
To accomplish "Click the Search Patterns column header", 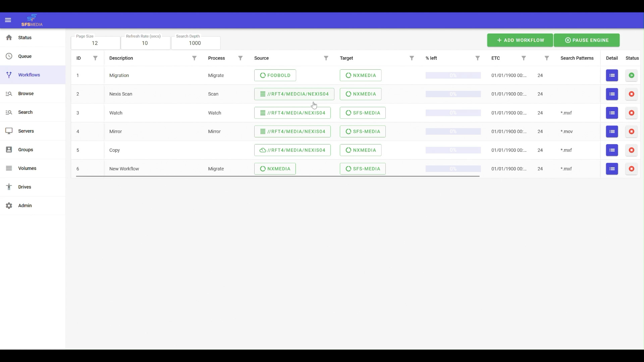I will point(577,58).
